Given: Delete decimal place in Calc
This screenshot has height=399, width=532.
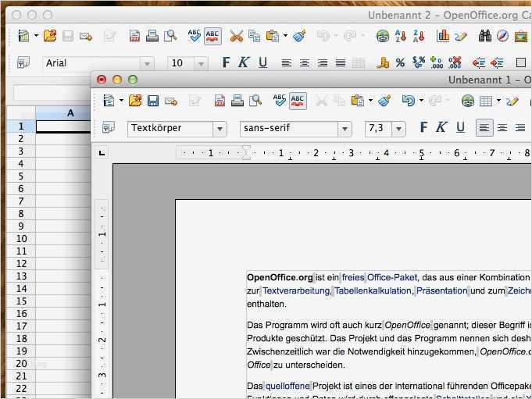Looking at the screenshot, I should click(x=455, y=62).
